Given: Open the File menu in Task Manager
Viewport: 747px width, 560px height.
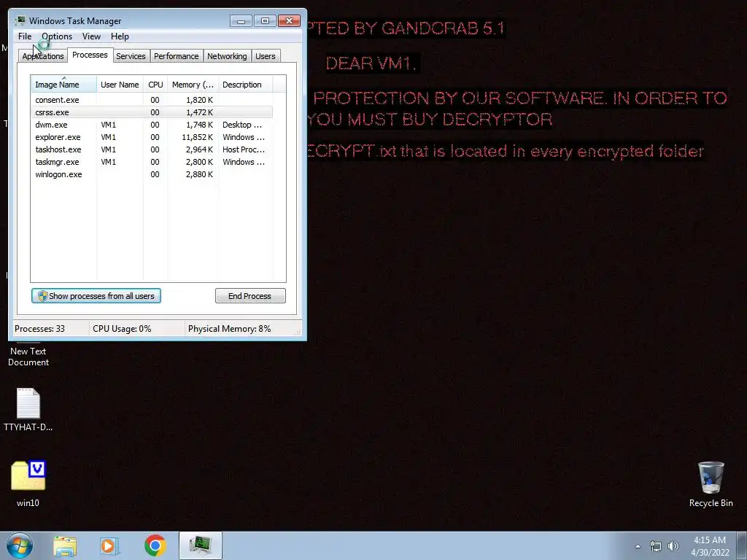Looking at the screenshot, I should pos(25,36).
